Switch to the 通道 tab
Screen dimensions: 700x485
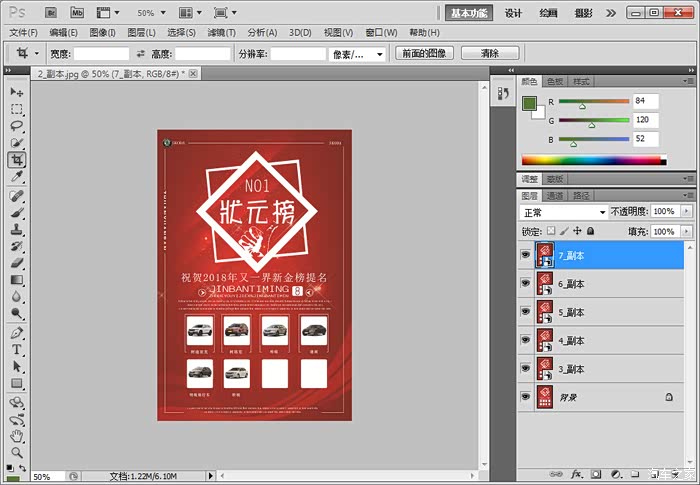click(554, 196)
